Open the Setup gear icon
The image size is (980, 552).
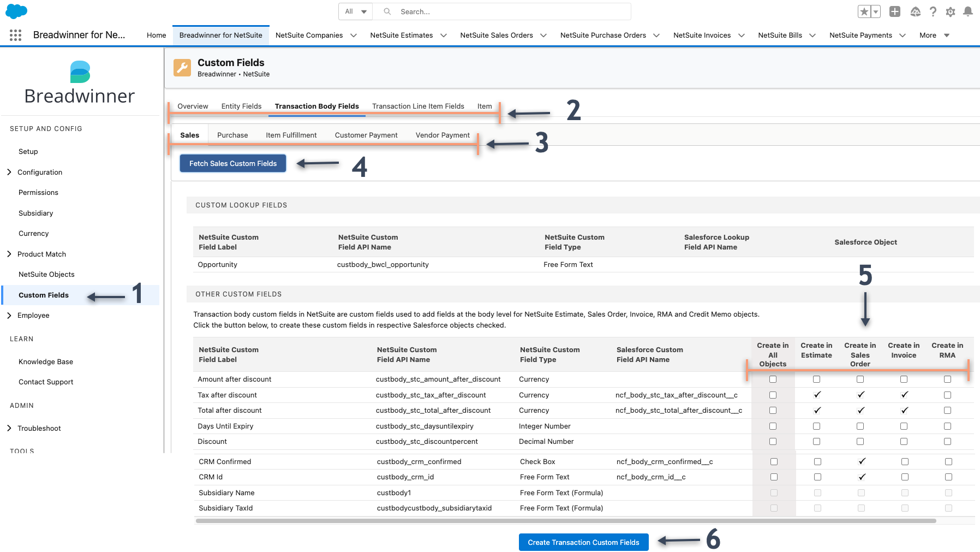pyautogui.click(x=951, y=11)
